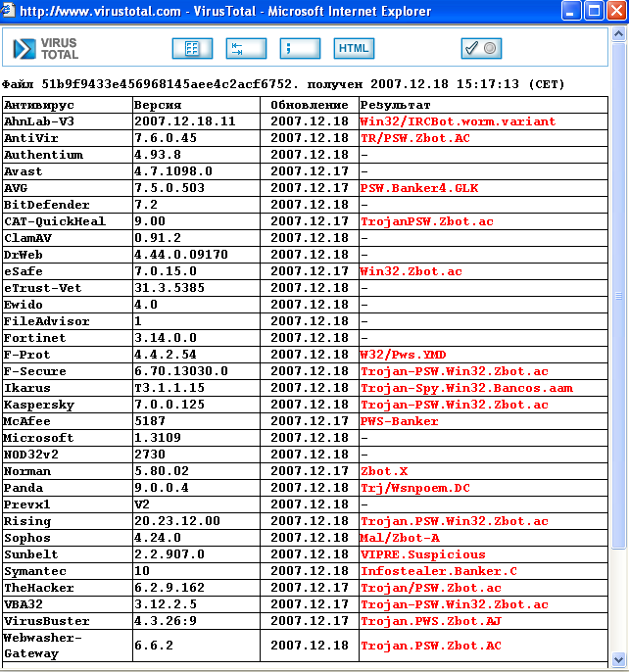The width and height of the screenshot is (629, 672).
Task: Click result 'TrojanPSW.Zbot.ac'
Action: pos(426,221)
